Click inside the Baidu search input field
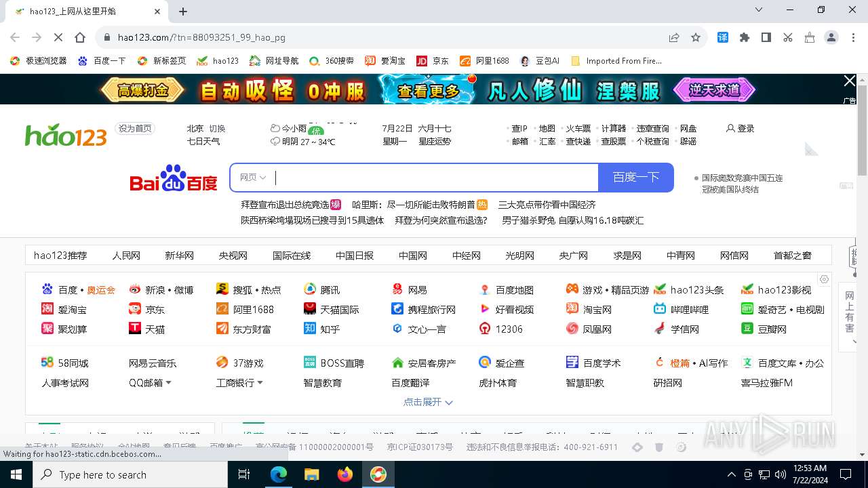 [434, 178]
